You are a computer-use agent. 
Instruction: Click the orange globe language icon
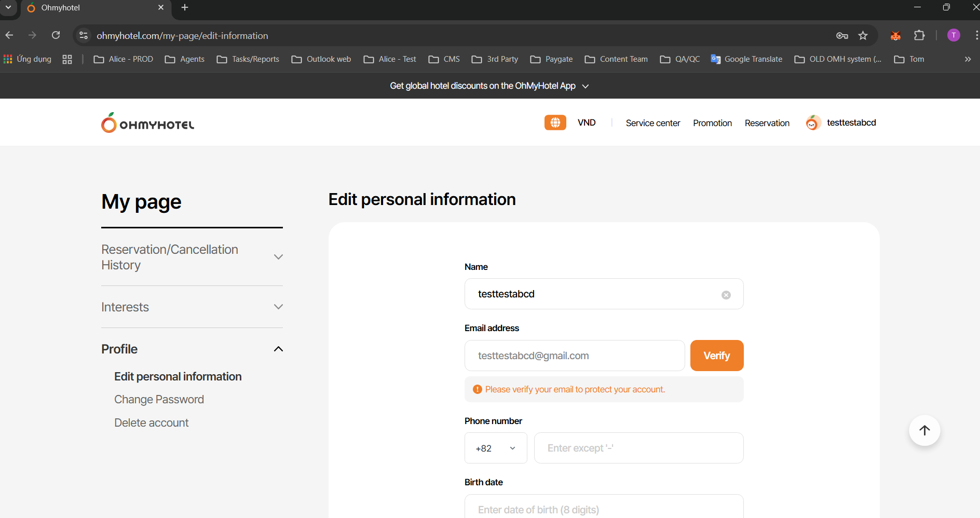coord(555,122)
